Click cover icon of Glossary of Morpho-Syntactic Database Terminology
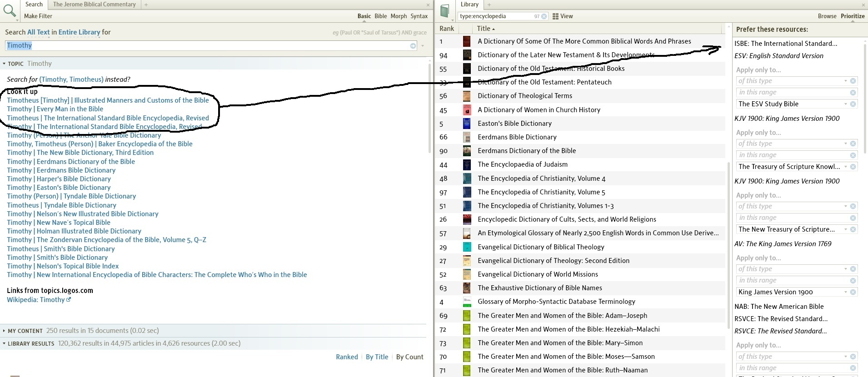This screenshot has width=868, height=377. (x=467, y=302)
